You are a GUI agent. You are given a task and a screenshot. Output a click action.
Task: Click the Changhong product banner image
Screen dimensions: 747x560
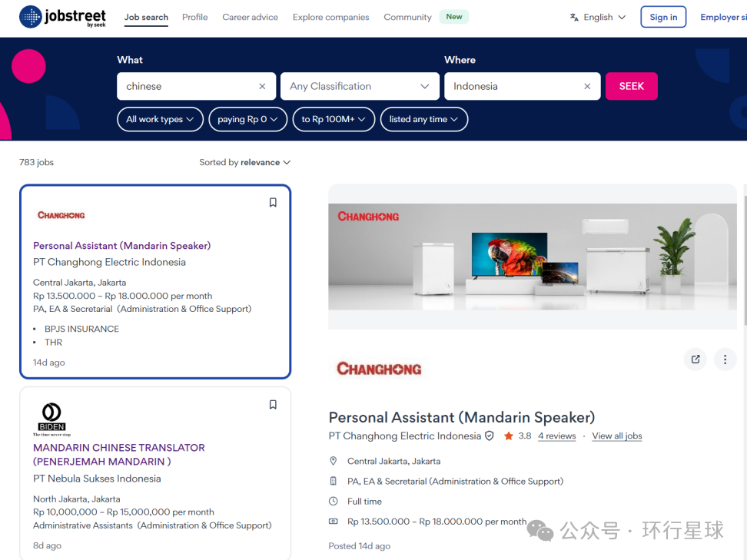pyautogui.click(x=533, y=257)
